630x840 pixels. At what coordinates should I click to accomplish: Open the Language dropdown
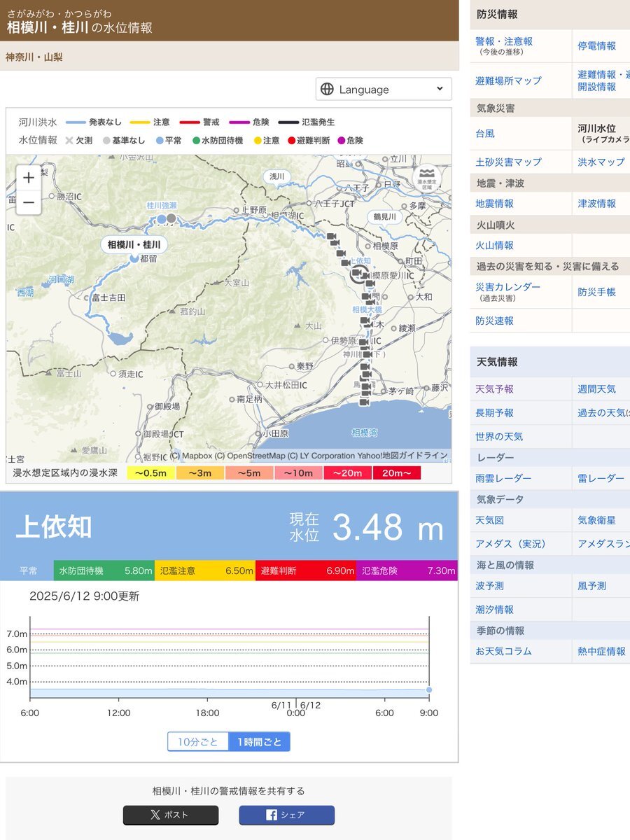click(x=384, y=89)
